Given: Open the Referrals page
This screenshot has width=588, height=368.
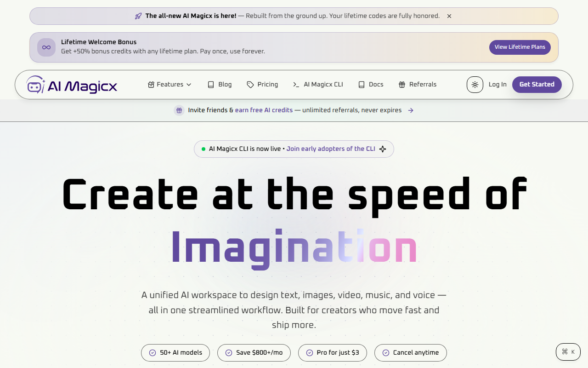Looking at the screenshot, I should tap(418, 85).
